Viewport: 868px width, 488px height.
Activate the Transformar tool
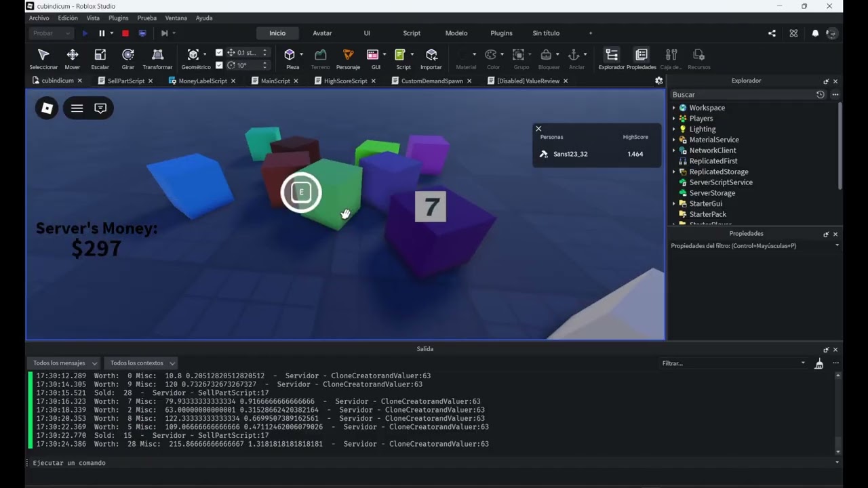coord(157,59)
